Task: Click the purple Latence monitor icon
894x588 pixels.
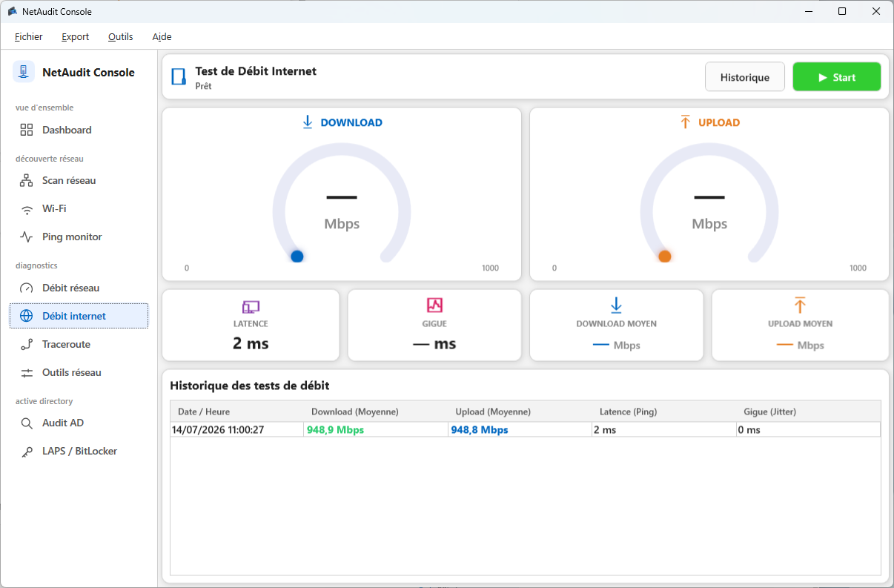Action: [251, 306]
